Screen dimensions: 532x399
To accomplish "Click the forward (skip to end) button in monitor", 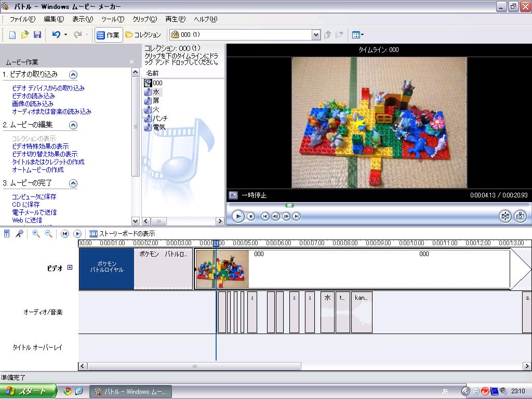I will tap(297, 216).
